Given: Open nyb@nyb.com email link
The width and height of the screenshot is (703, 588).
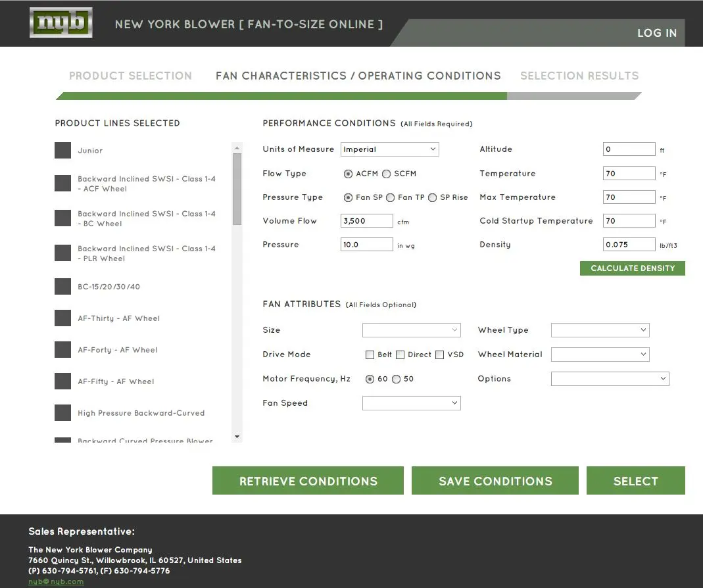Looking at the screenshot, I should tap(56, 581).
